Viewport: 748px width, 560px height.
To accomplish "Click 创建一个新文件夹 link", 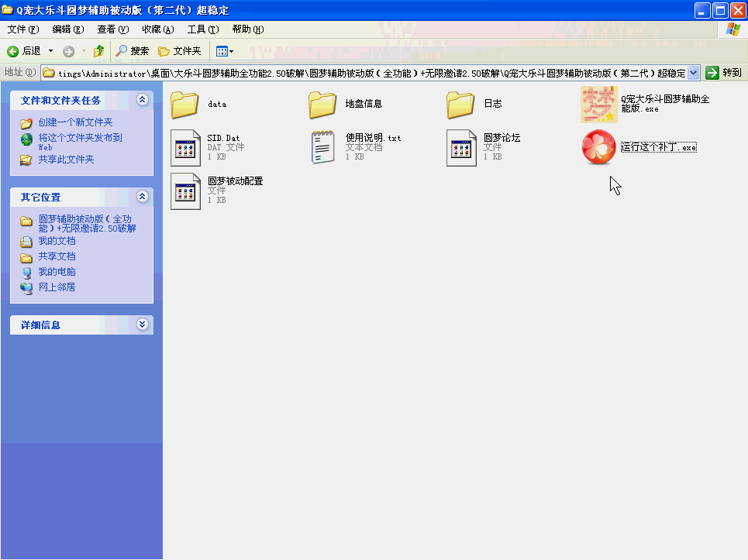I will tap(75, 122).
